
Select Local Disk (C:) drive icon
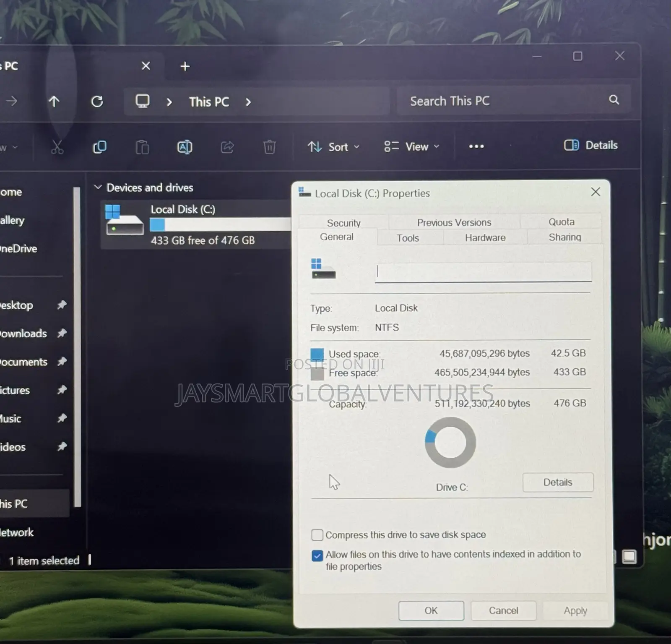(x=125, y=220)
